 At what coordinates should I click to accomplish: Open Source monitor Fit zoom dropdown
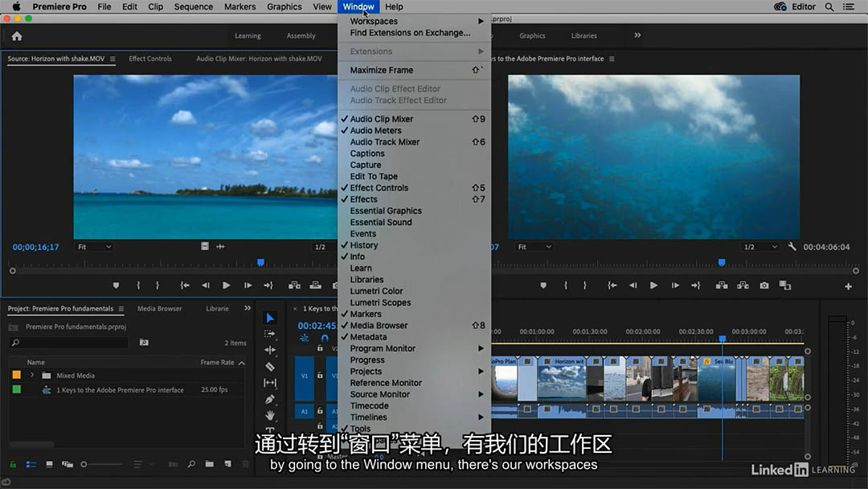pos(94,247)
